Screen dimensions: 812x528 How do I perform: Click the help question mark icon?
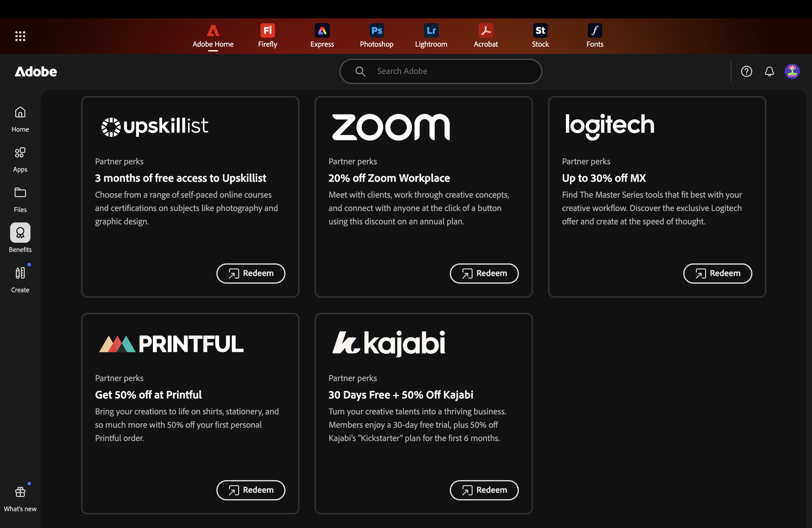[746, 71]
